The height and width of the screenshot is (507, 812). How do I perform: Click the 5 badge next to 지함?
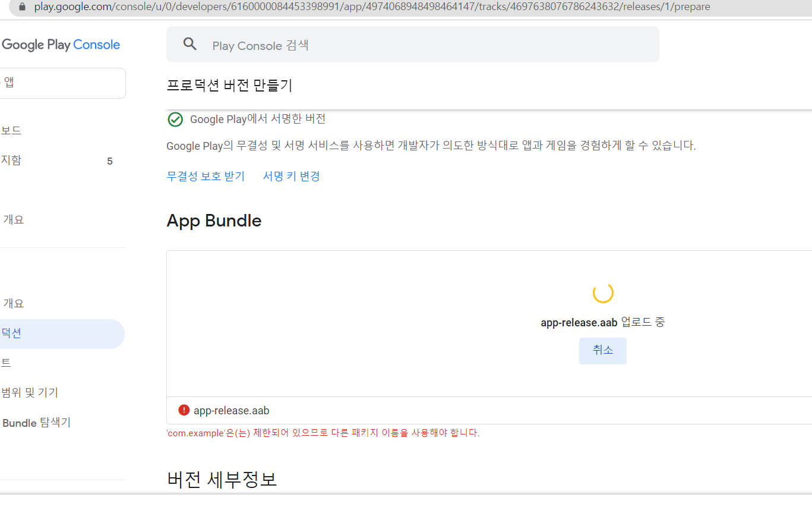[x=110, y=161]
